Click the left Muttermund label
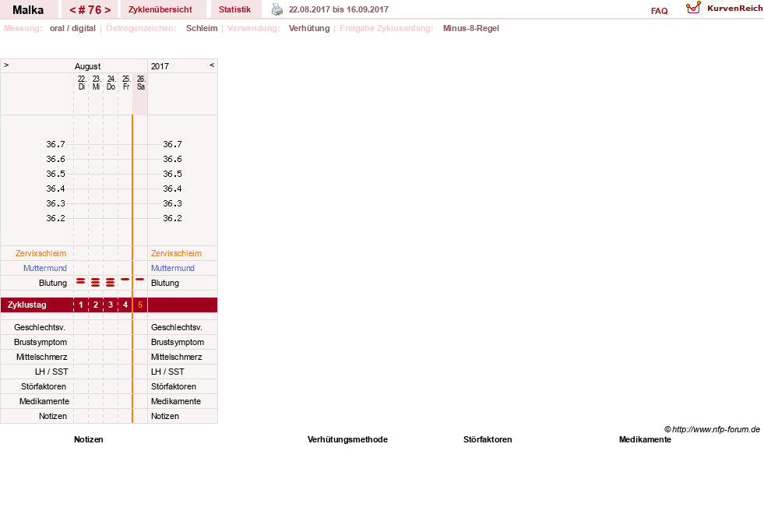The height and width of the screenshot is (532, 764). pyautogui.click(x=45, y=268)
